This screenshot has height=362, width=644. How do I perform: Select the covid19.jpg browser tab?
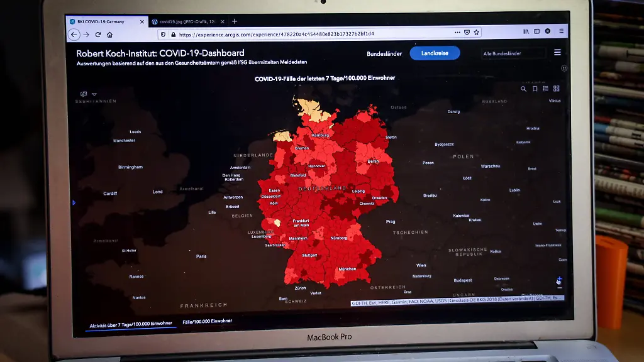pyautogui.click(x=186, y=21)
